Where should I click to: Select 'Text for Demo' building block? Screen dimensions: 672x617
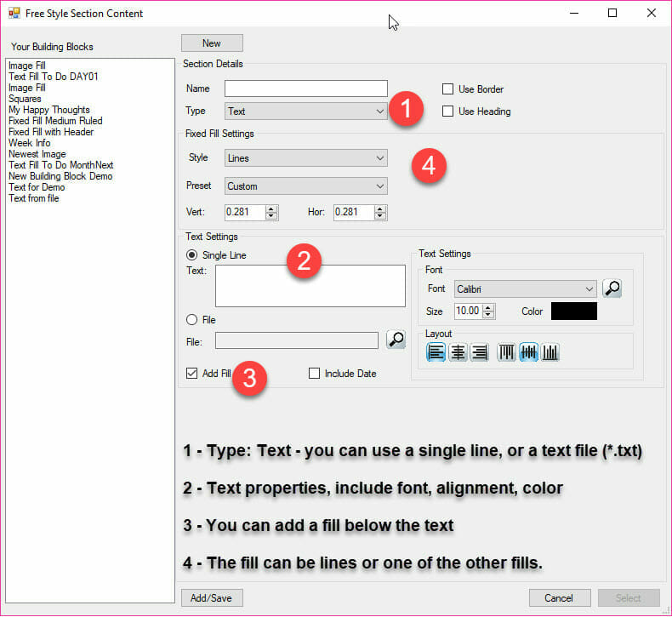[x=37, y=187]
